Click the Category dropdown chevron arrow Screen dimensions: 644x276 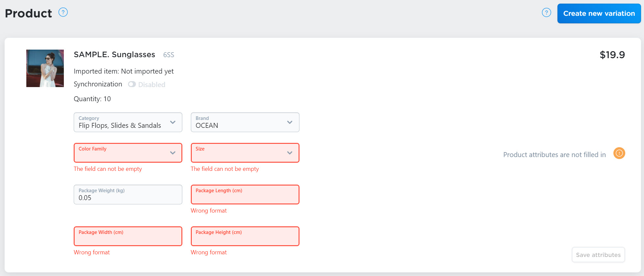pyautogui.click(x=173, y=122)
